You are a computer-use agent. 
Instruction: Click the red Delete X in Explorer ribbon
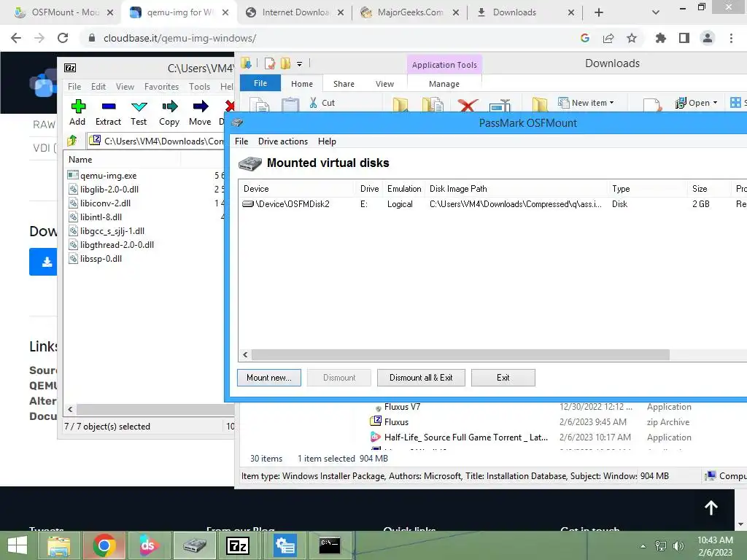pyautogui.click(x=468, y=105)
